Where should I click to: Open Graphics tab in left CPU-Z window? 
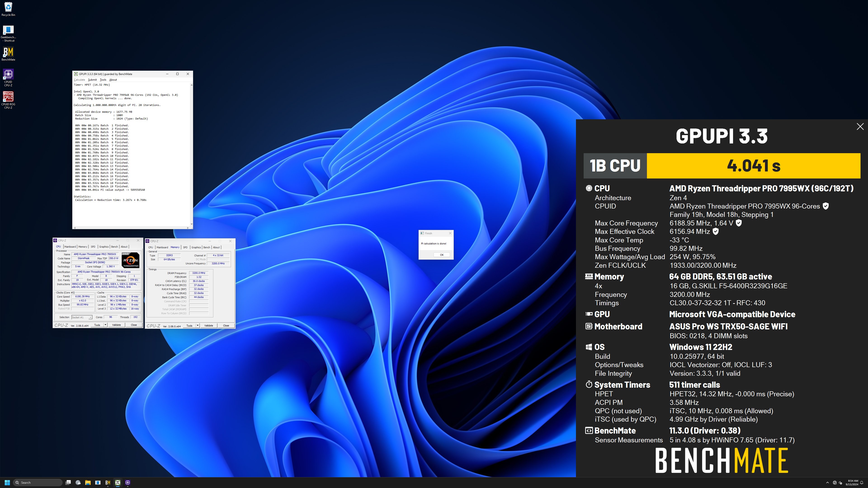pyautogui.click(x=104, y=247)
